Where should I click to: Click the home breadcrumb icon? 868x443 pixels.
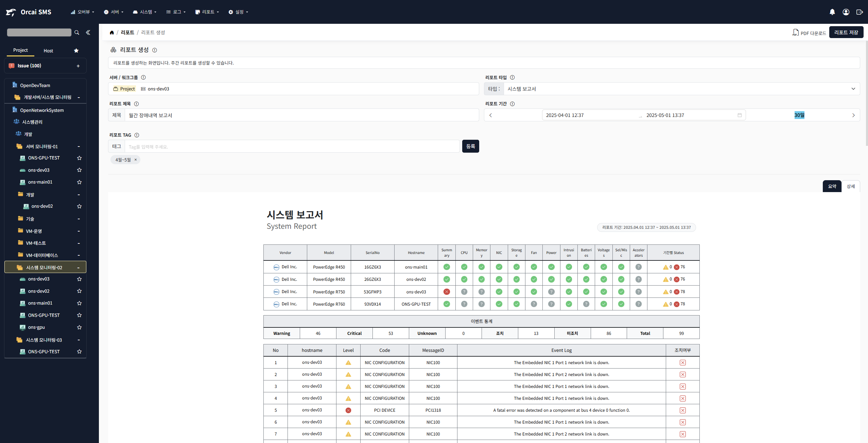click(111, 33)
